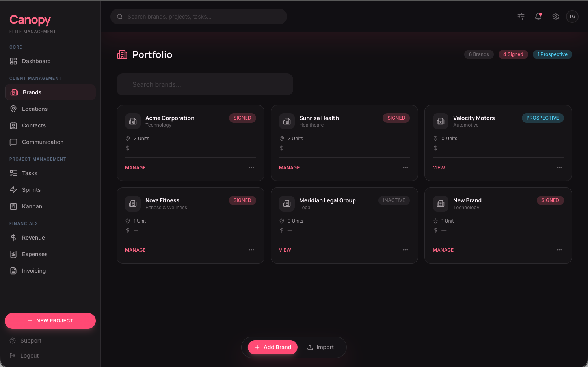
Task: Click Velocity Motors building icon
Action: pyautogui.click(x=441, y=121)
